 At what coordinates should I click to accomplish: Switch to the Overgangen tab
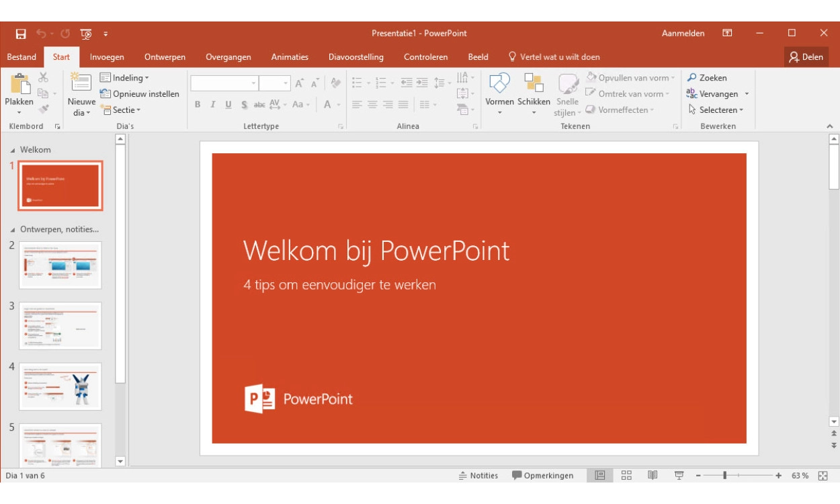[228, 57]
